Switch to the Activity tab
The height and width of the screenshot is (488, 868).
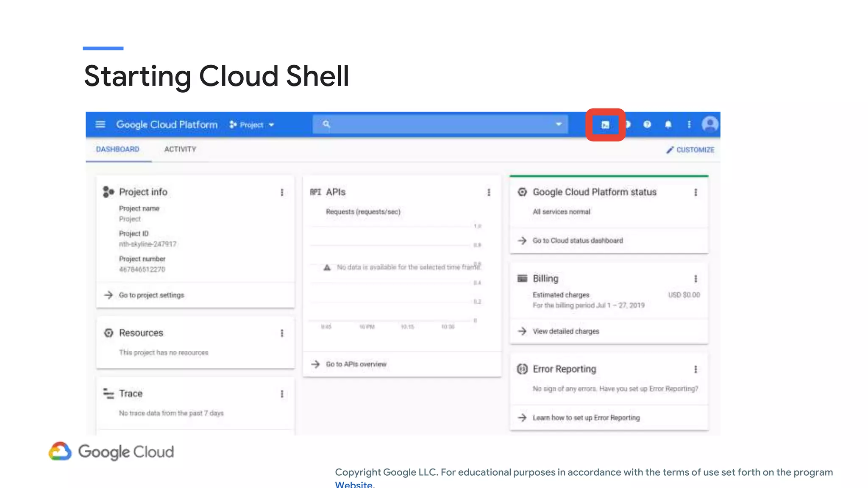pos(180,150)
